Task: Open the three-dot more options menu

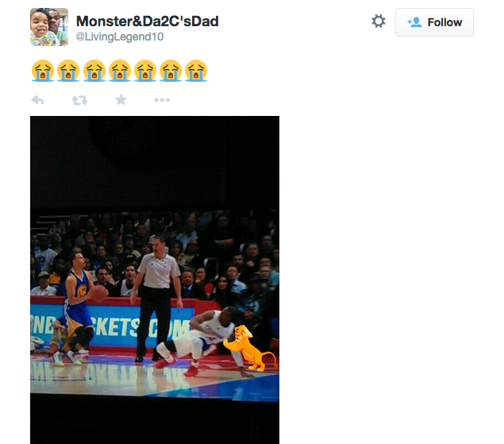Action: click(162, 100)
